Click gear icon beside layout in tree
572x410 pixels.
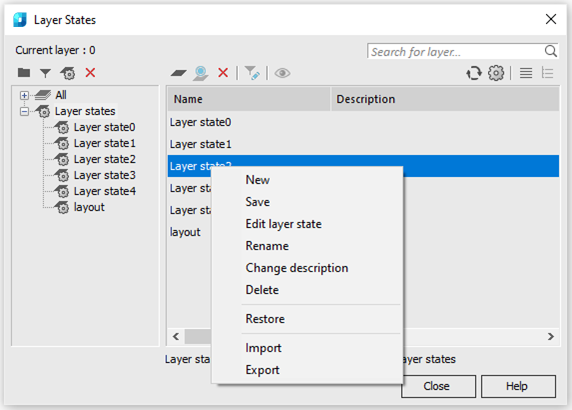[x=62, y=207]
